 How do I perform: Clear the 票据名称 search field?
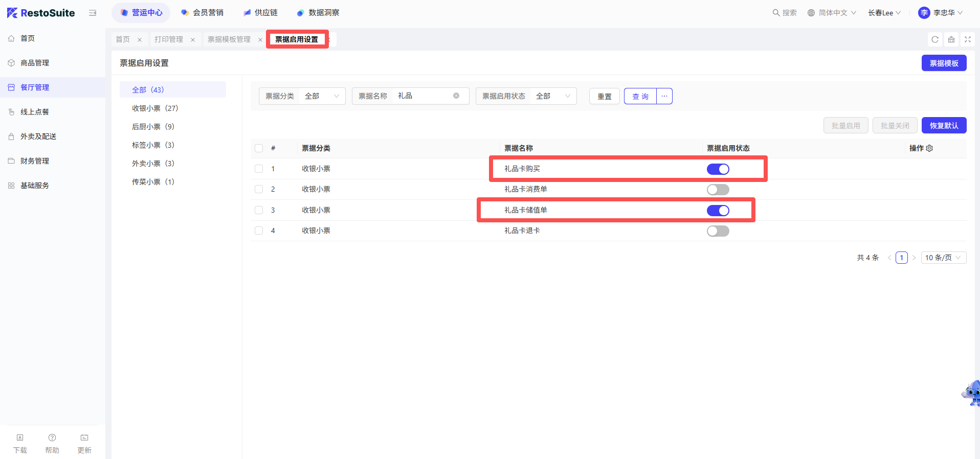[456, 96]
